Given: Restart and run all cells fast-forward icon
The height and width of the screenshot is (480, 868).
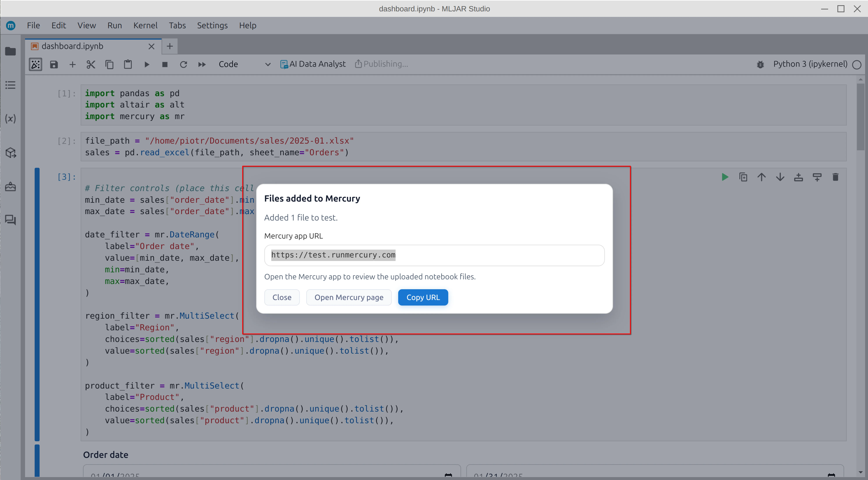Looking at the screenshot, I should pyautogui.click(x=202, y=64).
